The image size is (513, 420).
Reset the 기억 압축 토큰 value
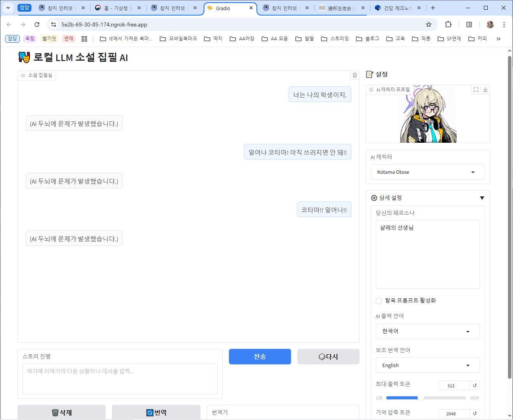pos(475,413)
